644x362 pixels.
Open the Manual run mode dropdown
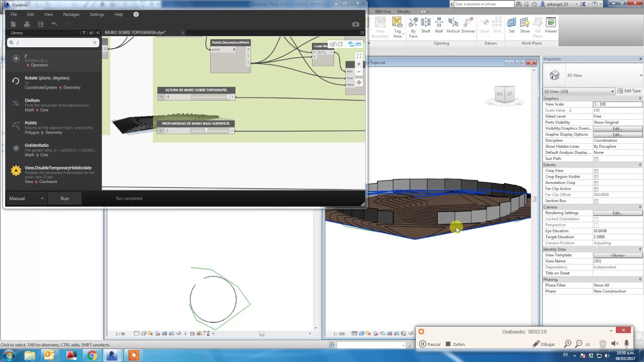tap(27, 199)
